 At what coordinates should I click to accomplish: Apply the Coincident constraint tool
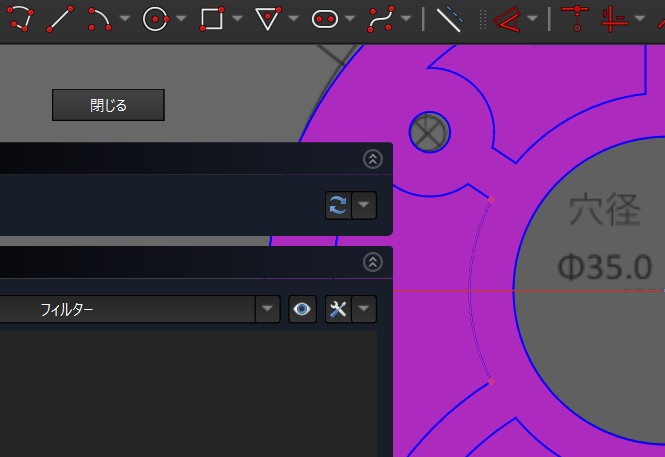click(576, 18)
